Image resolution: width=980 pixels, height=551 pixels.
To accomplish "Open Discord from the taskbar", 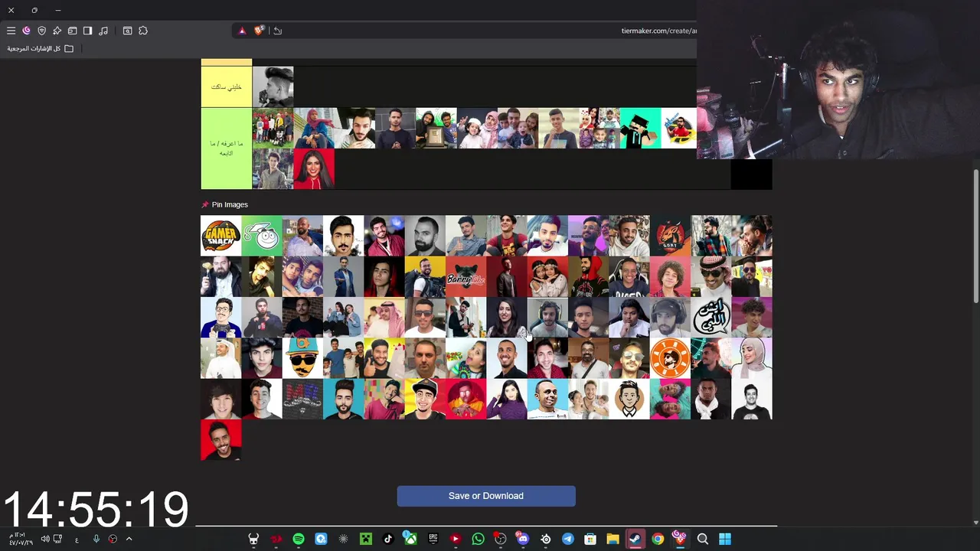I will pyautogui.click(x=523, y=539).
